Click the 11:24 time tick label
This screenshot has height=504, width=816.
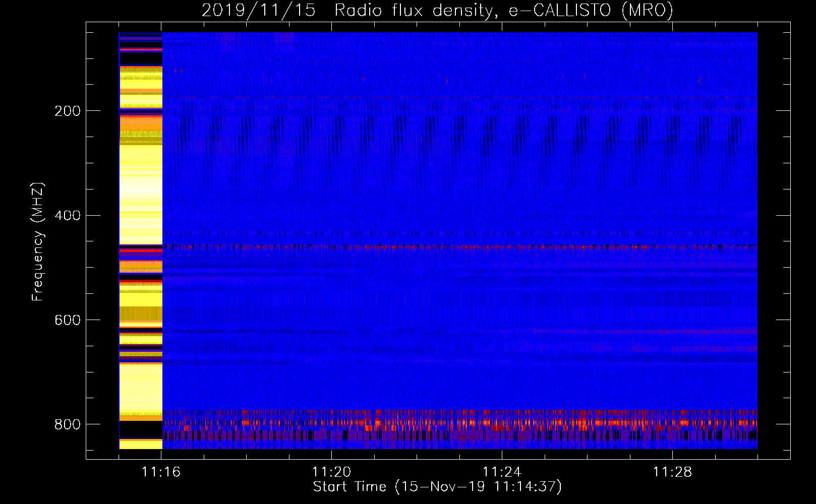click(x=502, y=472)
